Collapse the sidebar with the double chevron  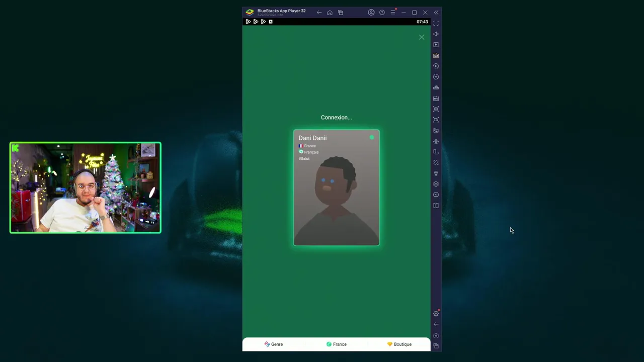click(436, 13)
